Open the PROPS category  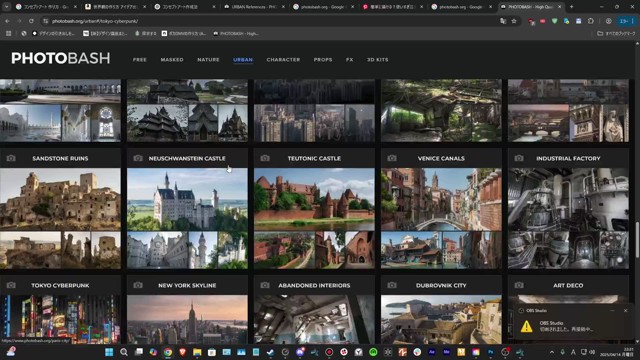[323, 60]
